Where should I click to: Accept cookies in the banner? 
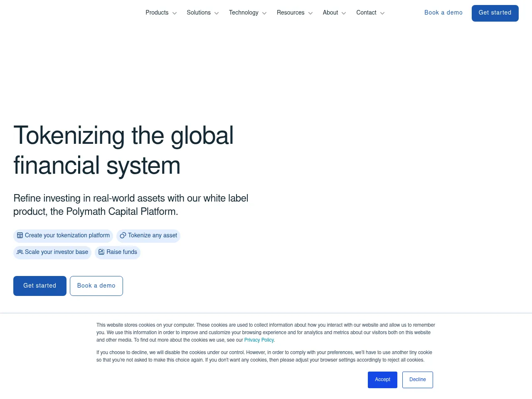pos(382,380)
